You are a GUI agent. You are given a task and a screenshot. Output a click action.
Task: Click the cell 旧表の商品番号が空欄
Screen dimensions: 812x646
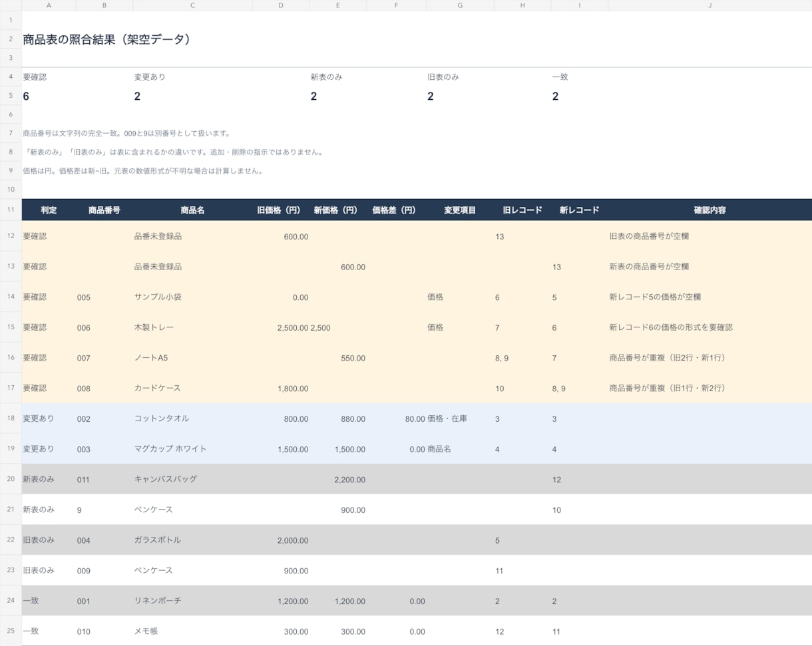click(710, 236)
